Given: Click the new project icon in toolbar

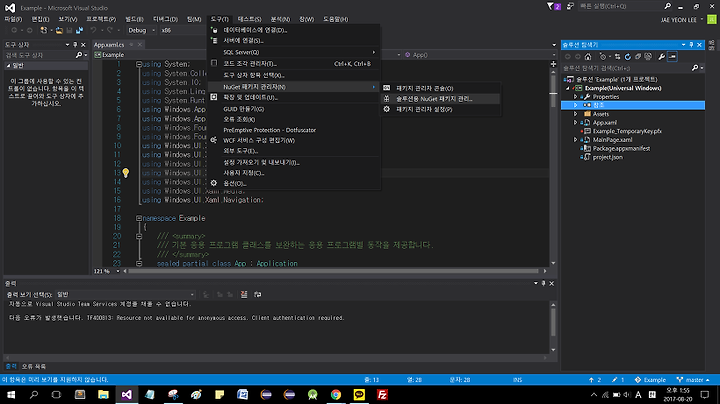Looking at the screenshot, I should pos(44,30).
